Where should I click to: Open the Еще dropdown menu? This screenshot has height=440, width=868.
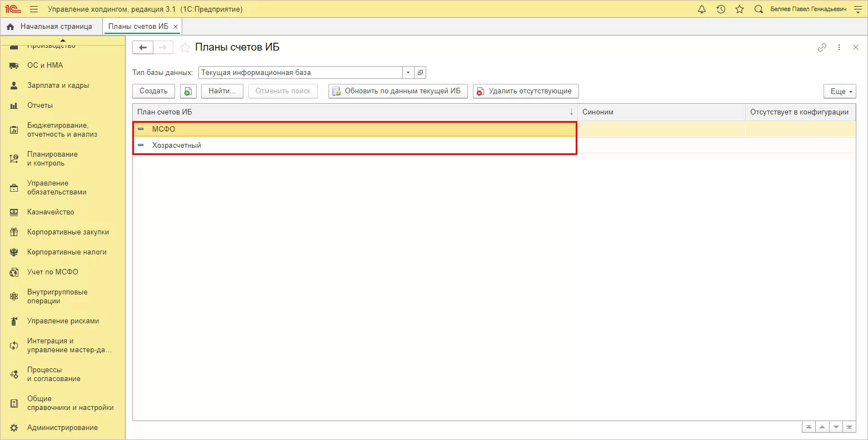coord(840,92)
